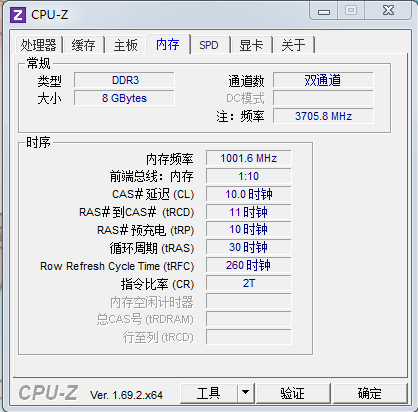This screenshot has width=418, height=412.
Task: Minimize the CPU-Z window
Action: (324, 11)
